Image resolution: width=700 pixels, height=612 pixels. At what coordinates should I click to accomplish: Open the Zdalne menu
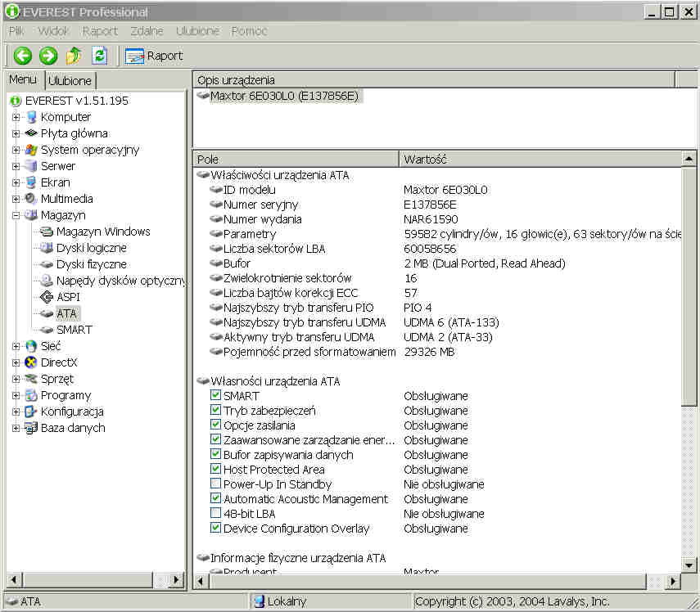(147, 31)
